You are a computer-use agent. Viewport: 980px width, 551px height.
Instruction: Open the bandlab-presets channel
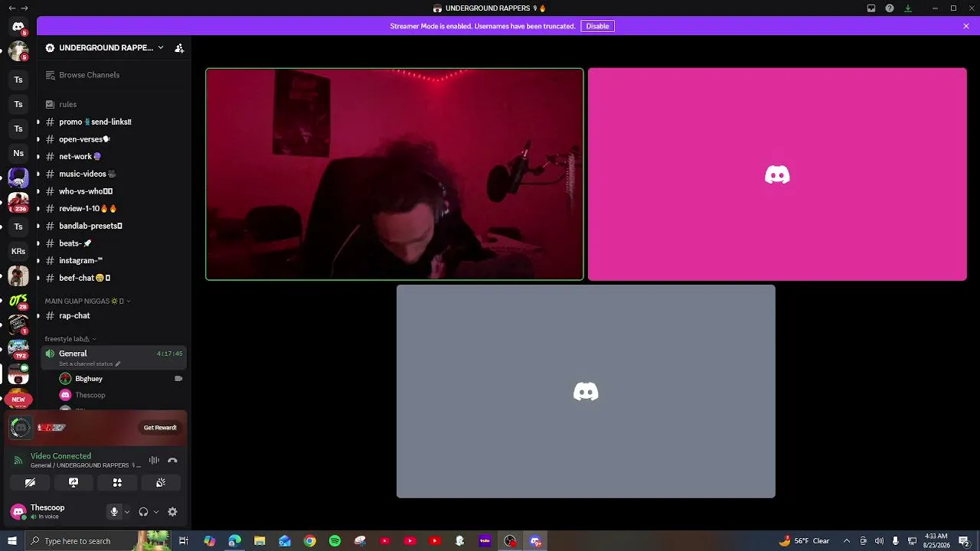(113, 226)
